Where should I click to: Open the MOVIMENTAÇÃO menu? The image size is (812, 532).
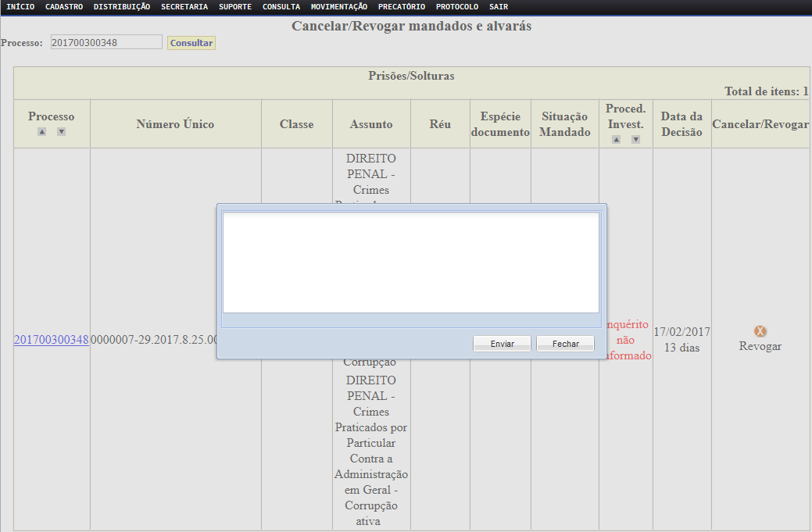coord(339,6)
